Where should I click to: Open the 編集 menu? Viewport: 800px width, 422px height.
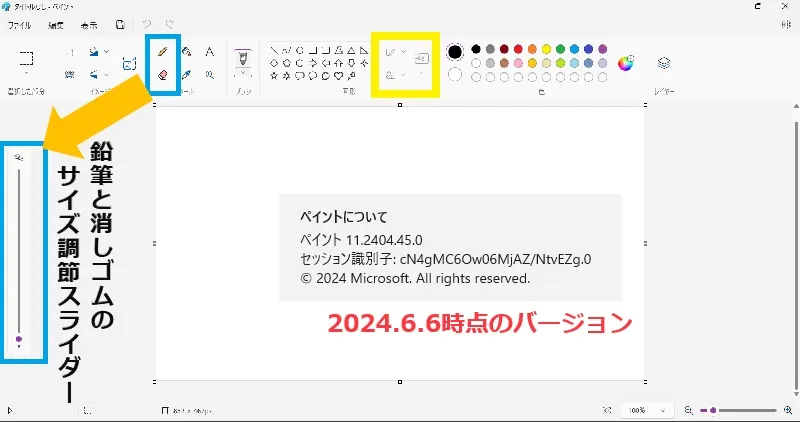56,25
